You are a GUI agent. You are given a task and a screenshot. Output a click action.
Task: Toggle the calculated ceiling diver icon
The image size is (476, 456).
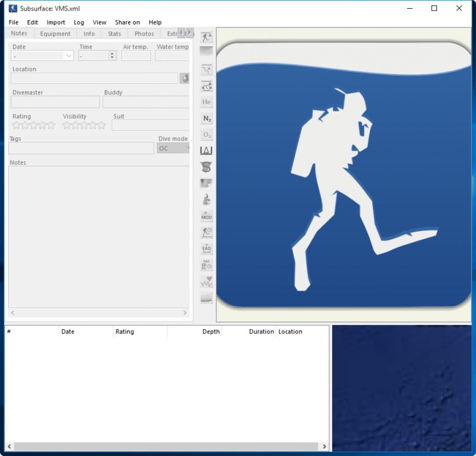[207, 37]
